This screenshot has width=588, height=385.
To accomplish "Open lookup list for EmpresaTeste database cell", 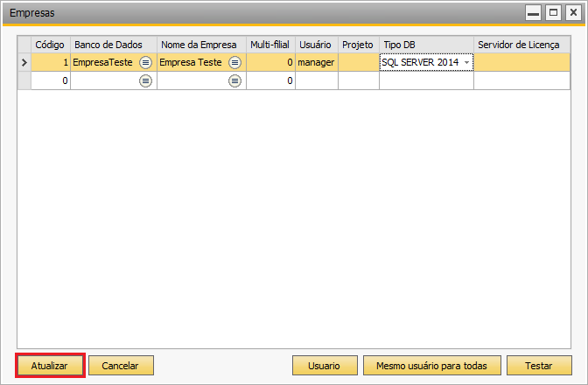I will [x=145, y=63].
